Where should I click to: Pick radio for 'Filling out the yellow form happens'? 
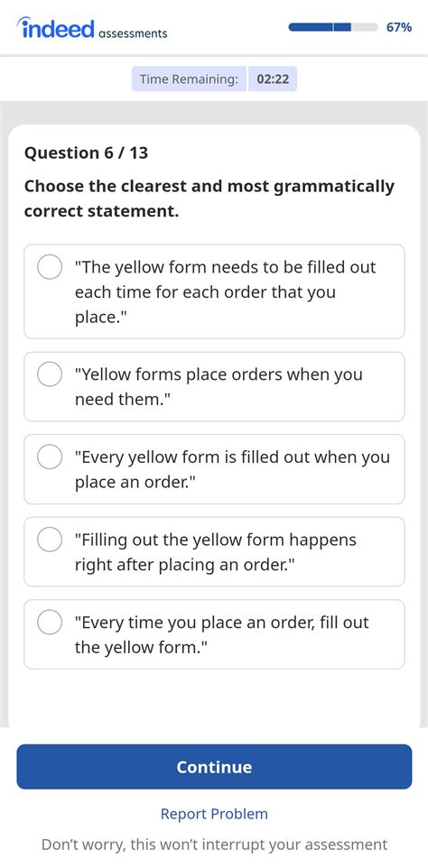tap(50, 540)
